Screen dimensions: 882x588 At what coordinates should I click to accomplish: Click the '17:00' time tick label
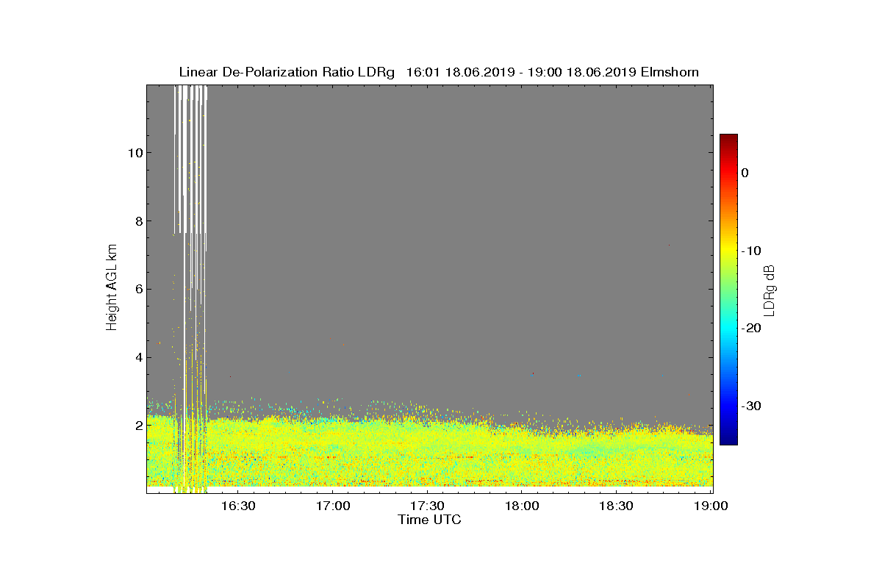click(x=332, y=506)
